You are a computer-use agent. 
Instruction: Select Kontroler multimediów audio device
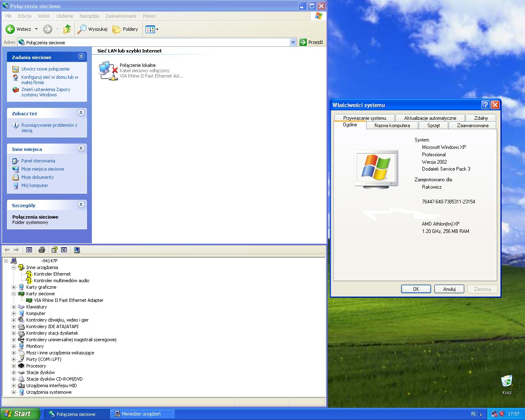62,281
